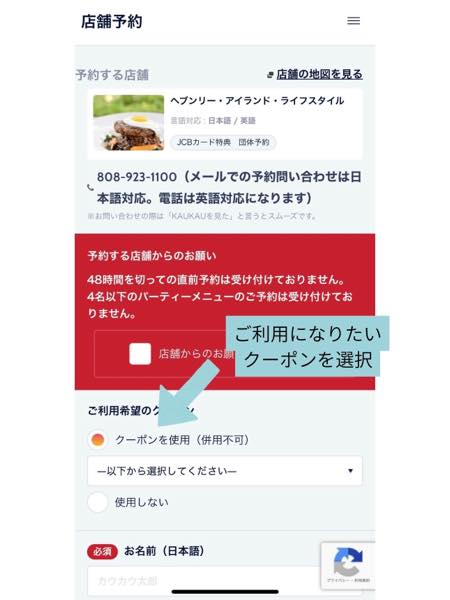Click the 団体予約 tag
Viewport: 450px width, 600px height.
(254, 142)
